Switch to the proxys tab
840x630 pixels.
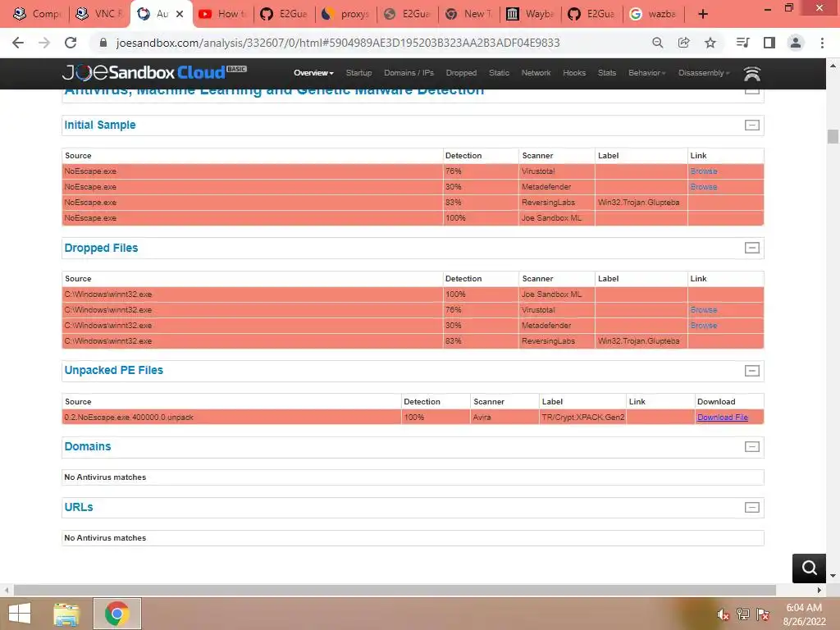pyautogui.click(x=345, y=14)
